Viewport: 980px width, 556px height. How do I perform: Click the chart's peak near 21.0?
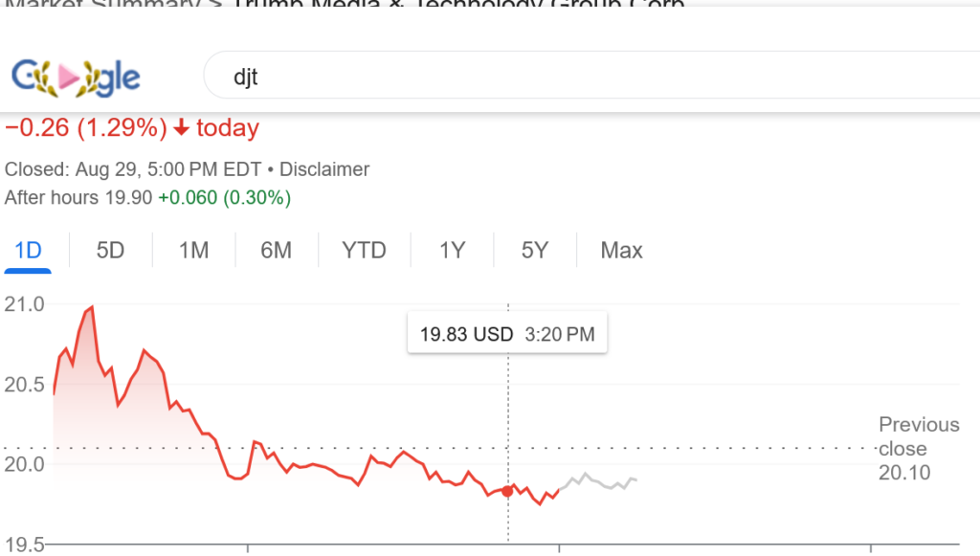(x=91, y=308)
